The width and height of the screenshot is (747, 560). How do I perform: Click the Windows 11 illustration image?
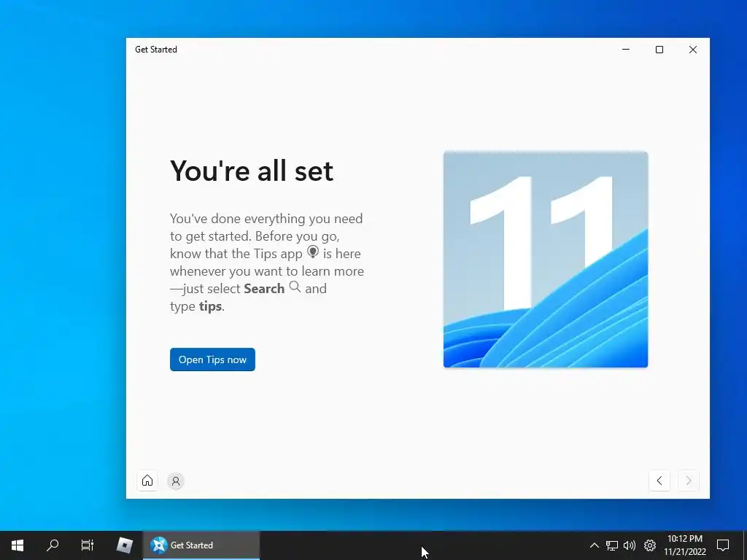[546, 260]
